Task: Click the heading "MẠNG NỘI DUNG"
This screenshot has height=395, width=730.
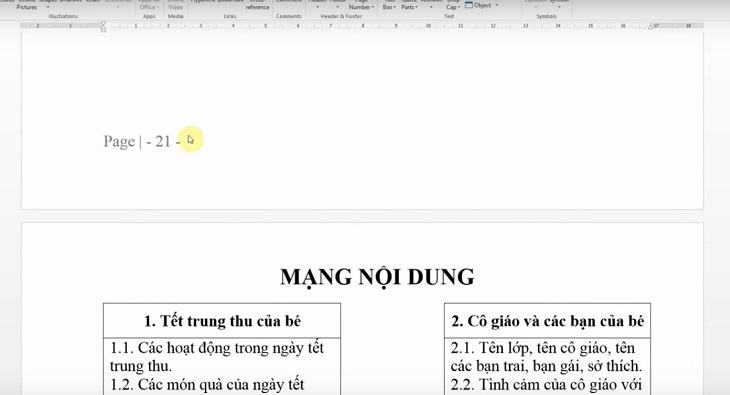Action: [377, 277]
